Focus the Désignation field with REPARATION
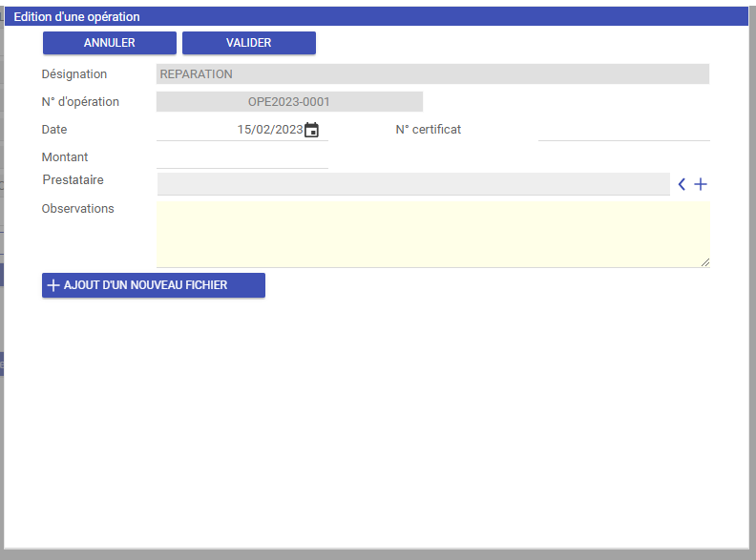This screenshot has height=560, width=756. [432, 74]
